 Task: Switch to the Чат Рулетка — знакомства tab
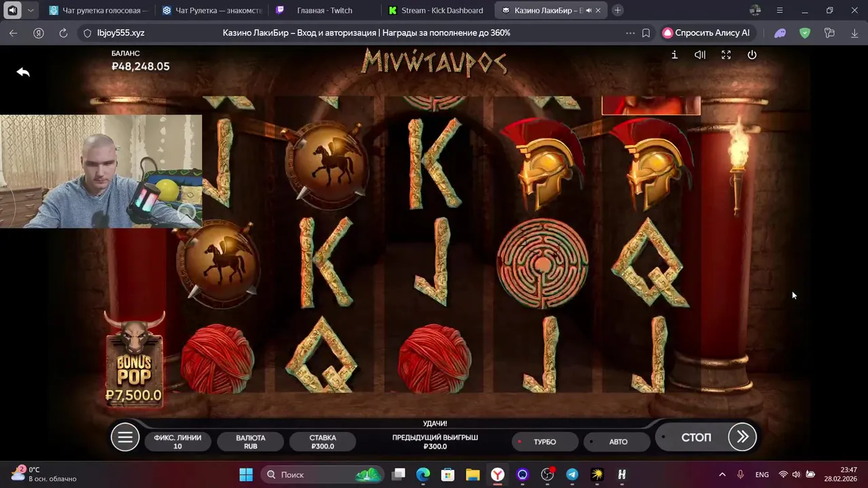click(x=212, y=10)
